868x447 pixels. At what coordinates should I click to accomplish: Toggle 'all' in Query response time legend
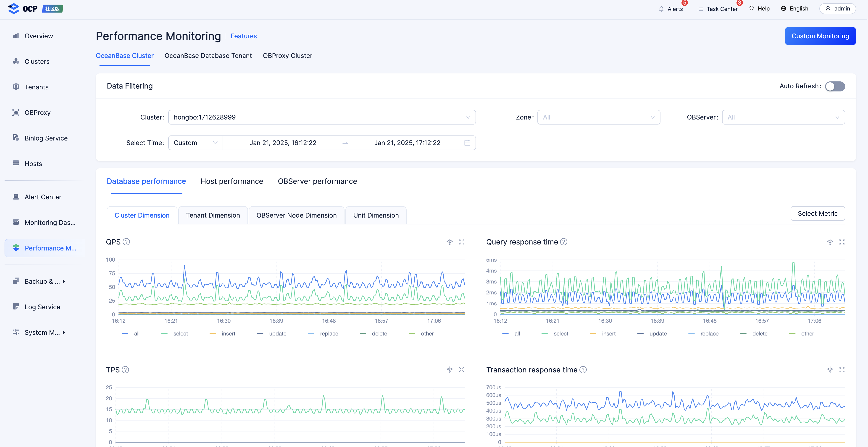(511, 334)
